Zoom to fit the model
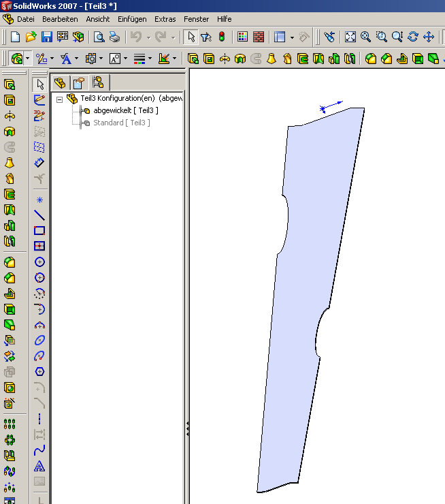Image resolution: width=445 pixels, height=504 pixels. point(350,37)
